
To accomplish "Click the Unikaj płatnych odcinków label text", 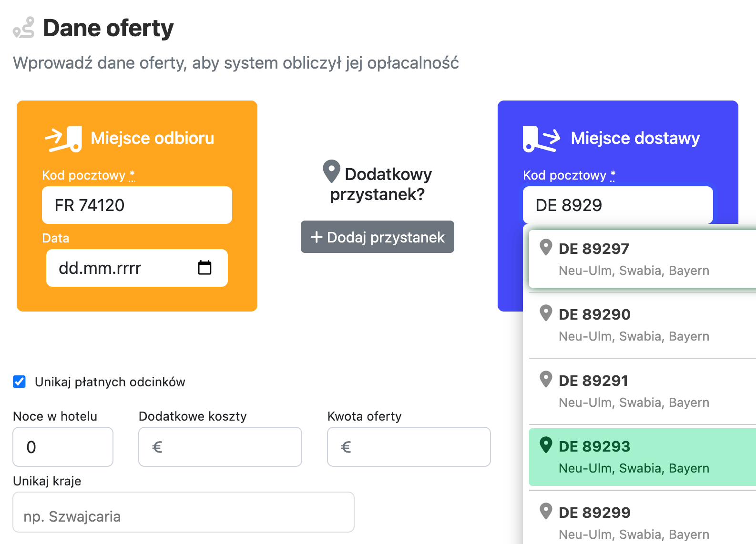I will pyautogui.click(x=110, y=382).
